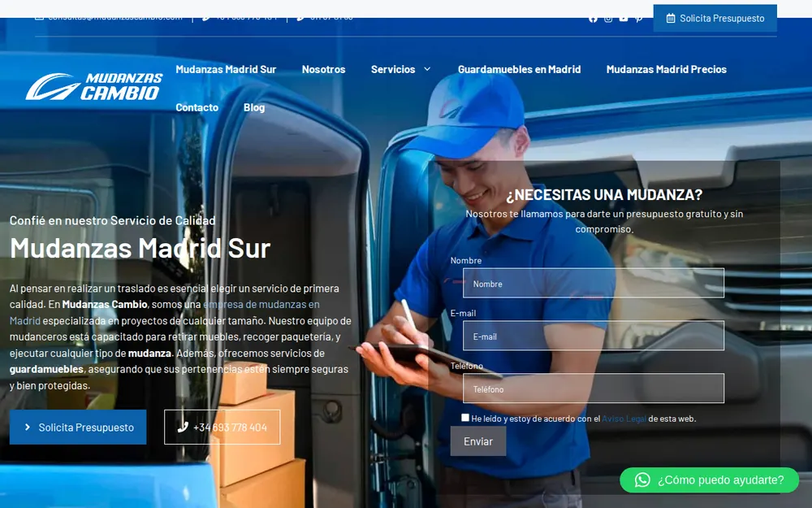The image size is (812, 508).
Task: Submit form with Enviar button
Action: click(x=478, y=441)
